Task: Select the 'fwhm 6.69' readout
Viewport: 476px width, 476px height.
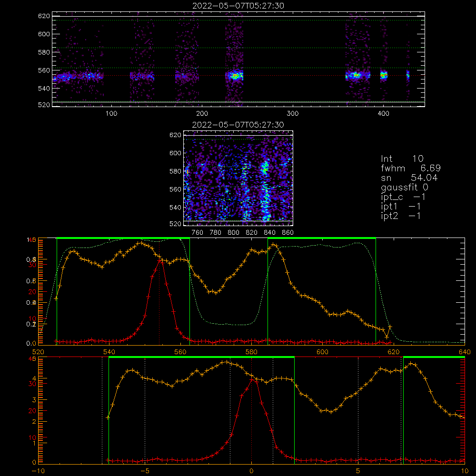Action: point(411,168)
